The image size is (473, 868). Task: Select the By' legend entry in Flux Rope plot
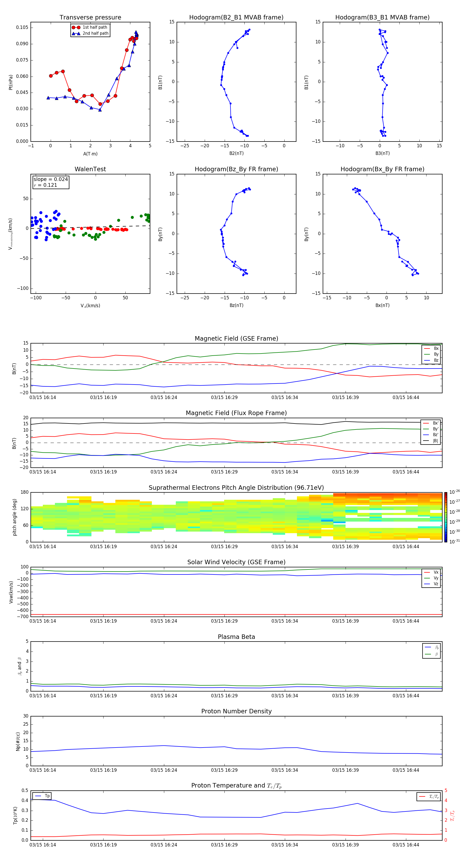431,429
